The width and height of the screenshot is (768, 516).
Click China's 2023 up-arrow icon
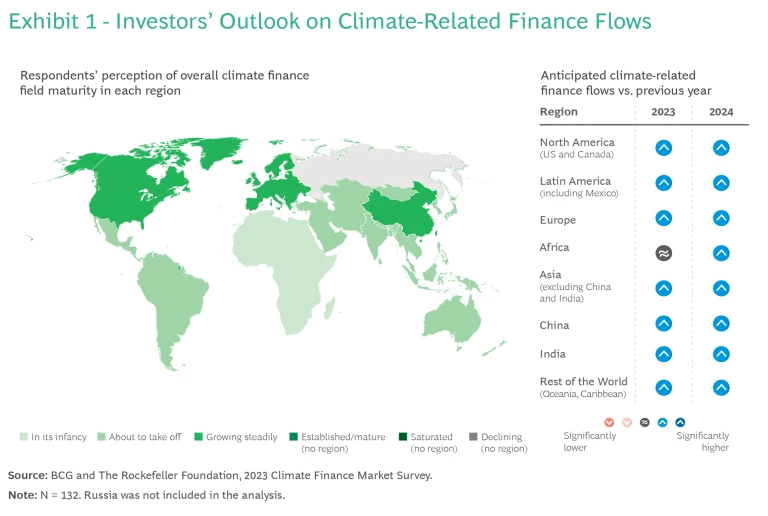click(x=663, y=324)
